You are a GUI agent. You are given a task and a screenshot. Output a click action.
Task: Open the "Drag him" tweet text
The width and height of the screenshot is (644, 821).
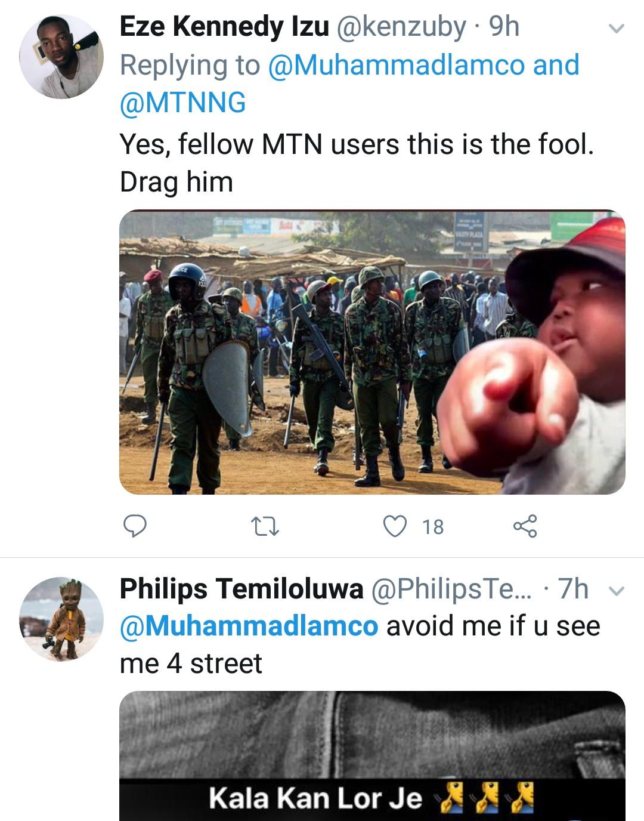point(177,181)
